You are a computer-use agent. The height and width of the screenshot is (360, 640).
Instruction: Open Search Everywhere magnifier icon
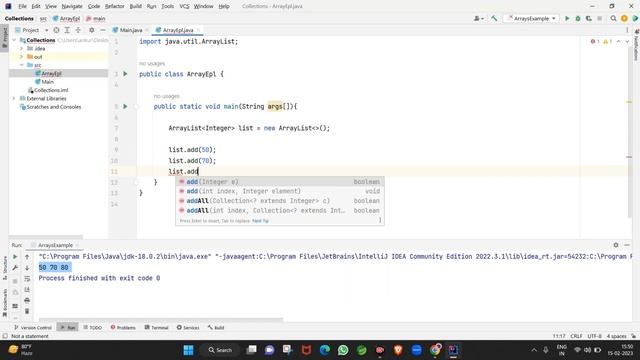coord(613,18)
